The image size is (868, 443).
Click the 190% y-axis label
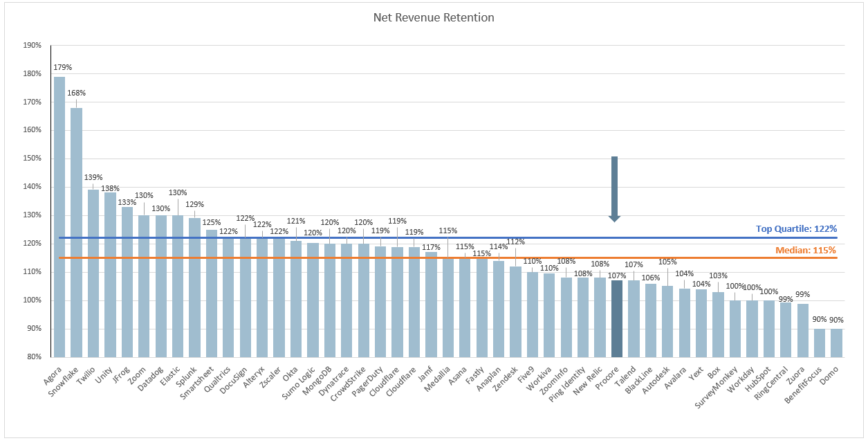[x=33, y=45]
